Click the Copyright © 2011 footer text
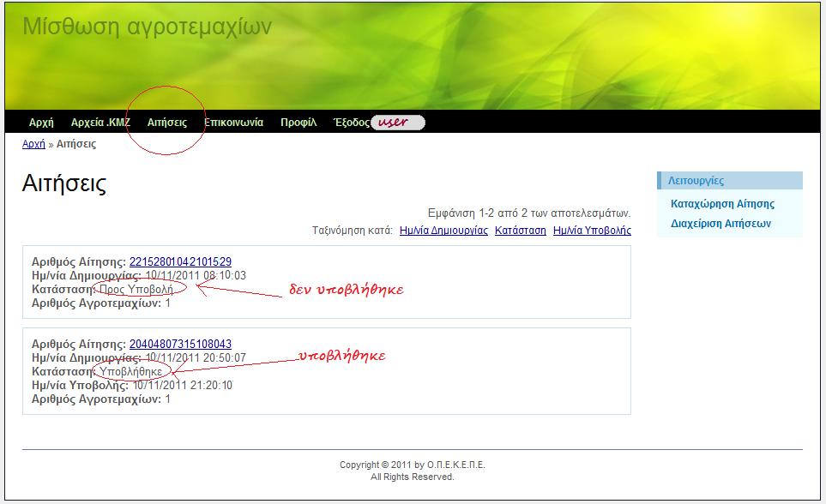This screenshot has height=504, width=826. click(x=412, y=465)
